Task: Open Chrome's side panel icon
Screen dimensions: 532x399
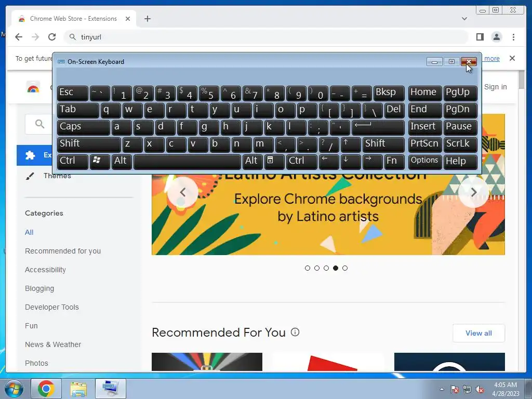Action: click(480, 37)
